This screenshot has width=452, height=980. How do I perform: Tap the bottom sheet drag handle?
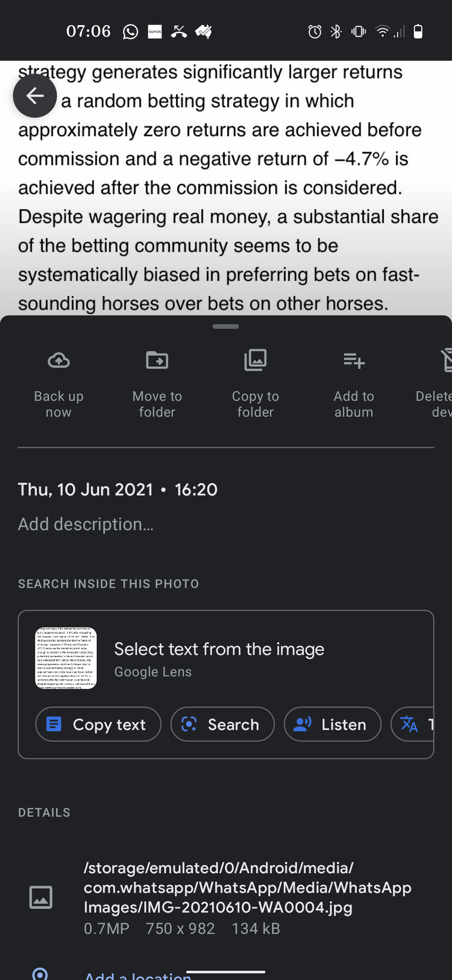pos(226,326)
